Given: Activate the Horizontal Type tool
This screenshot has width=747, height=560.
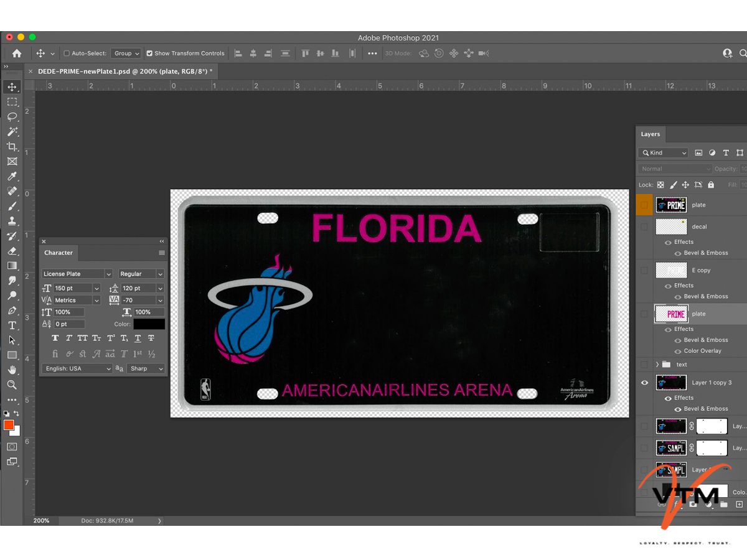Looking at the screenshot, I should (12, 325).
